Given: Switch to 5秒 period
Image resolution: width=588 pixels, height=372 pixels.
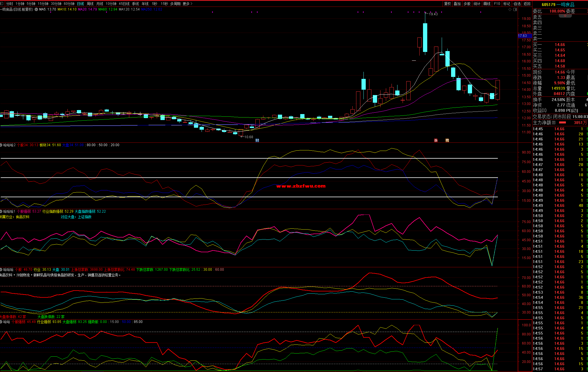Looking at the screenshot, I should click(155, 4).
